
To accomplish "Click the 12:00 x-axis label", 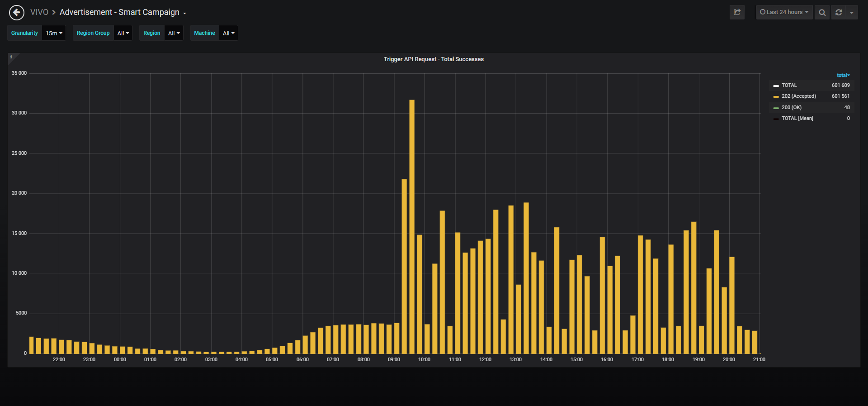I will [x=485, y=359].
